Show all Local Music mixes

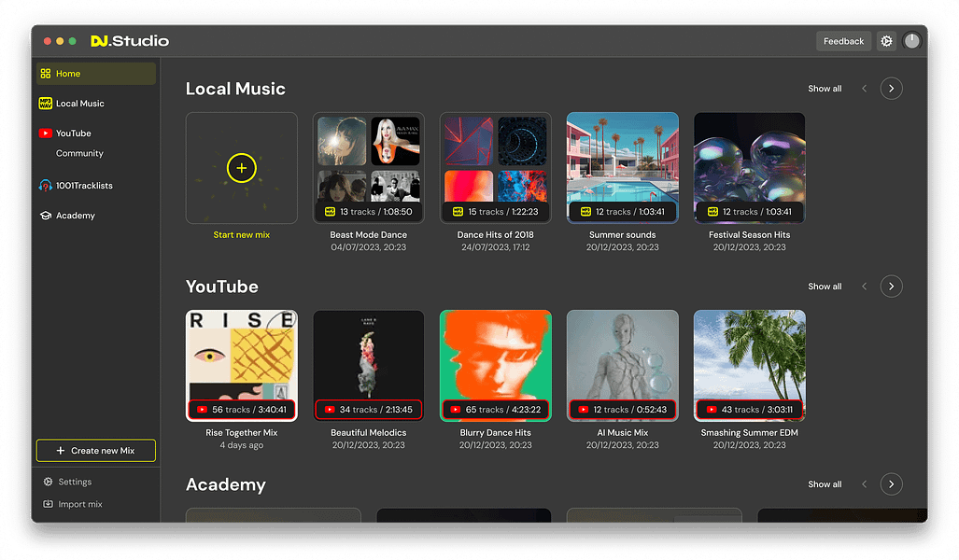825,89
